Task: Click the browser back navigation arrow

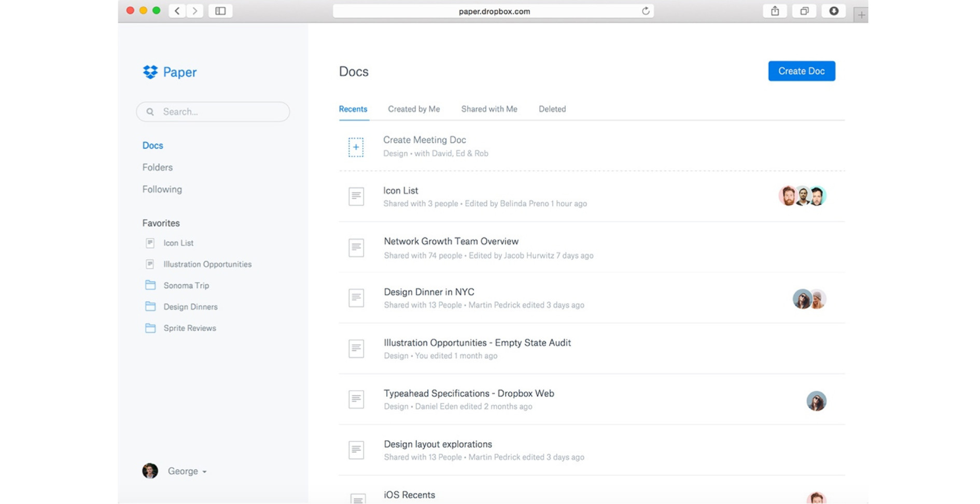Action: coord(176,10)
